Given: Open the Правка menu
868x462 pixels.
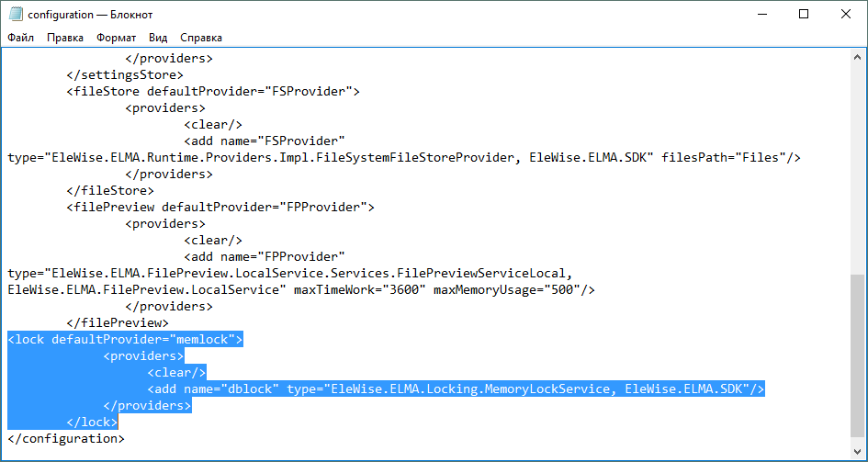Looking at the screenshot, I should 65,38.
